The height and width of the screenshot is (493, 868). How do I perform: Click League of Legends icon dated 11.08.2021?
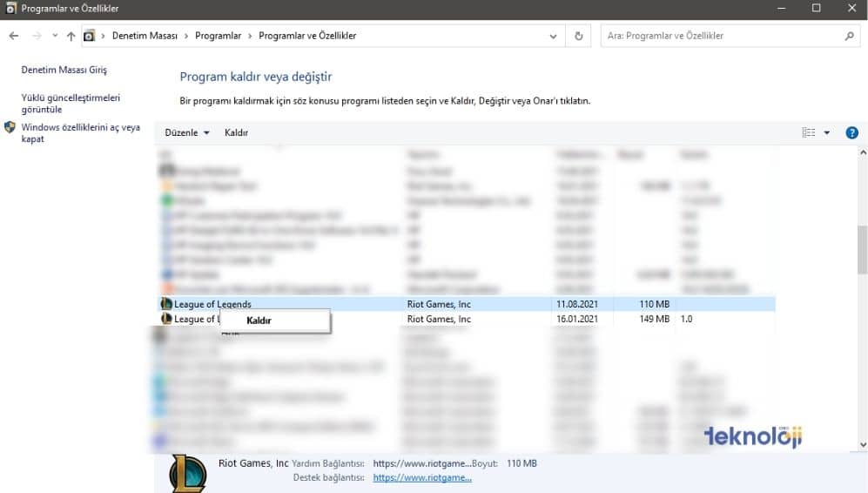(166, 304)
